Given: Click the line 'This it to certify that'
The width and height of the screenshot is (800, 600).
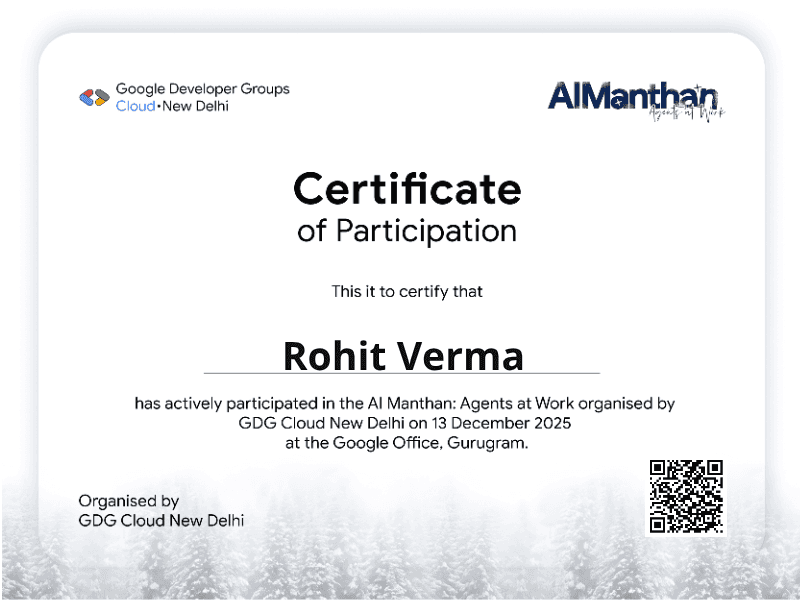Looking at the screenshot, I should coord(407,291).
